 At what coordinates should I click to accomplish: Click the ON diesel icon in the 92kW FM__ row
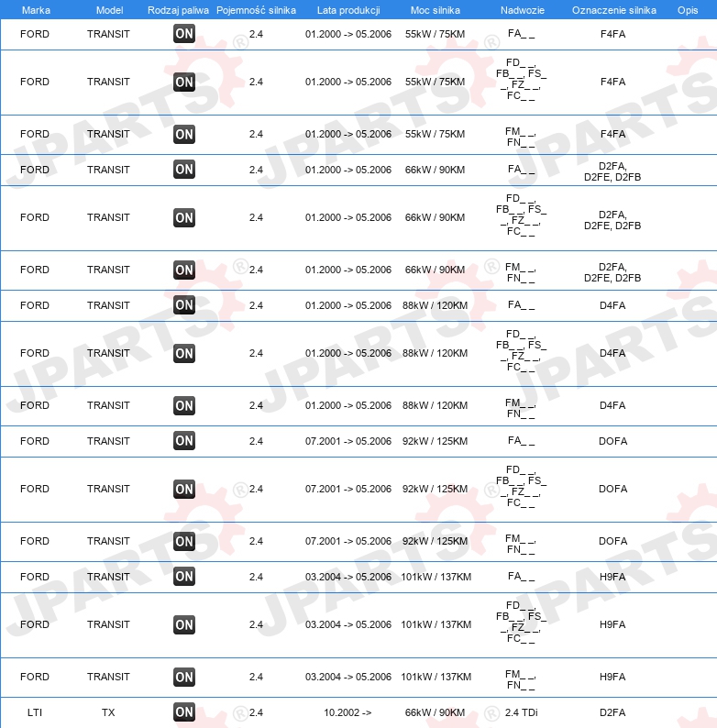pyautogui.click(x=184, y=541)
